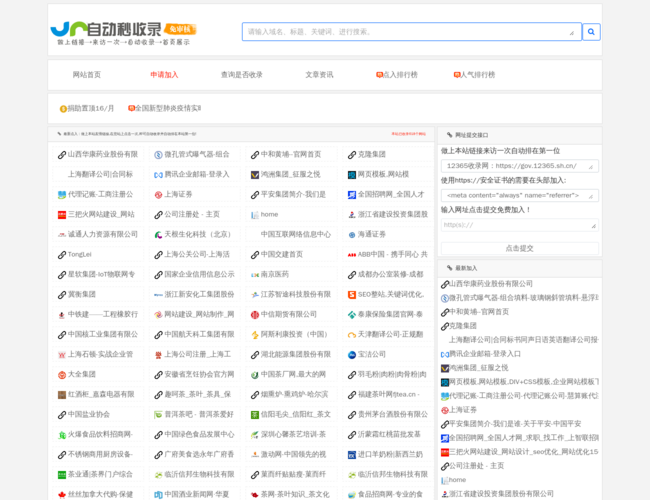Click the maple leaf icon beside 丝丝加拿大代购-保健

[61, 495]
